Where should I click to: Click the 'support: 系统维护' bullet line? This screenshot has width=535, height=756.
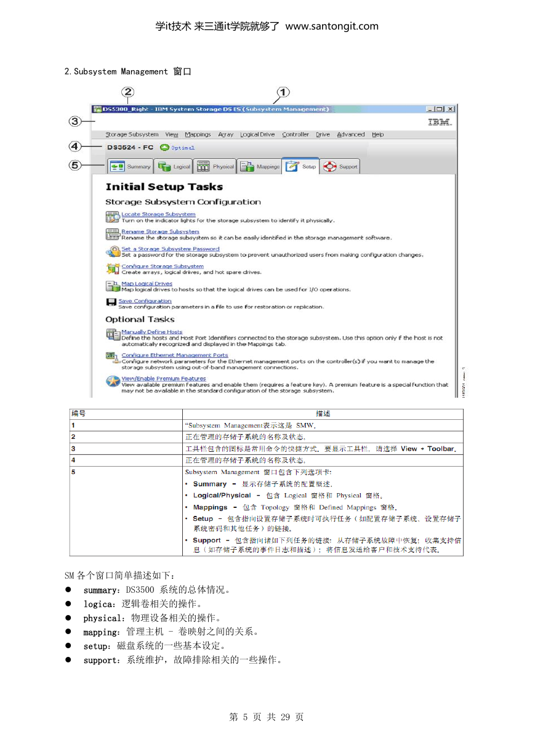[x=183, y=661]
